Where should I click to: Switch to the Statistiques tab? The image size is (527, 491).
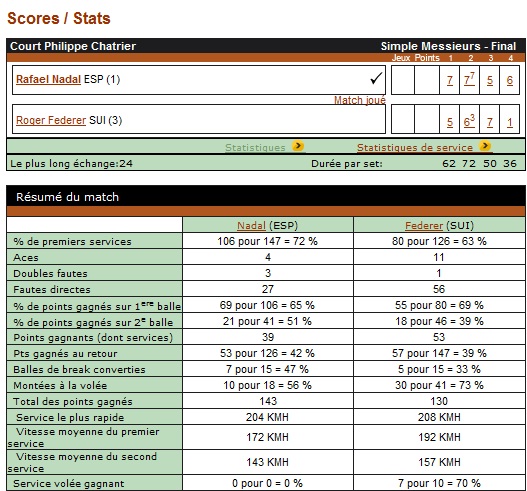(255, 148)
